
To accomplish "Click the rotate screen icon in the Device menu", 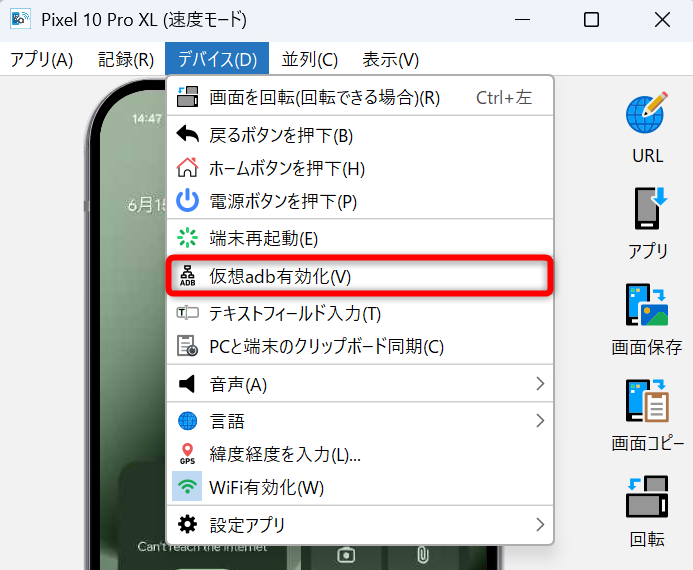I will tap(187, 97).
